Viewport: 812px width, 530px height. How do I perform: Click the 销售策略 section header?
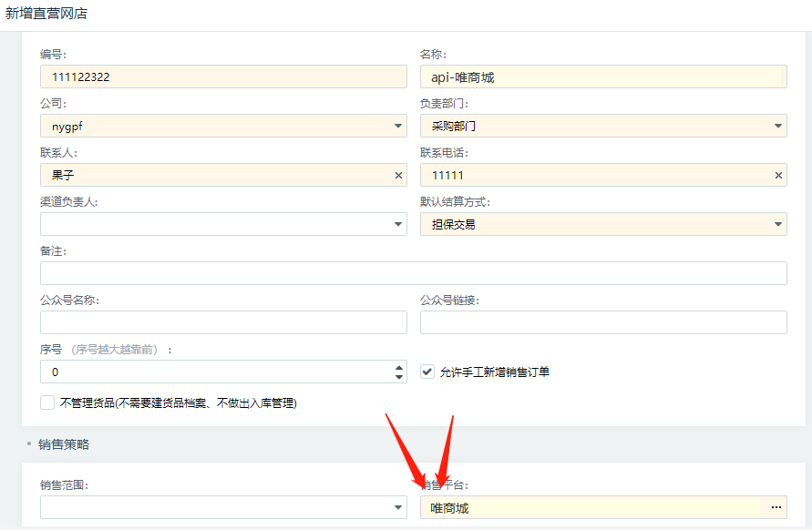pyautogui.click(x=64, y=444)
